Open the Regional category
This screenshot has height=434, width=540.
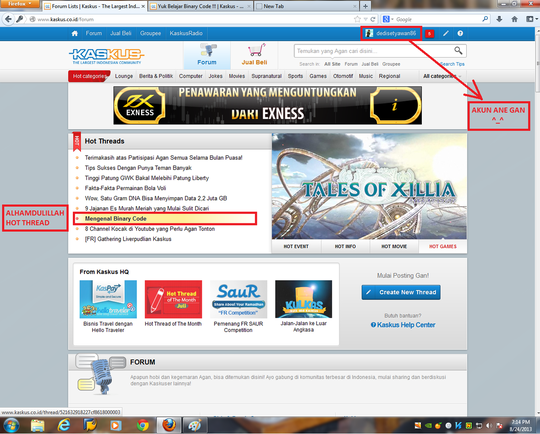tap(390, 76)
